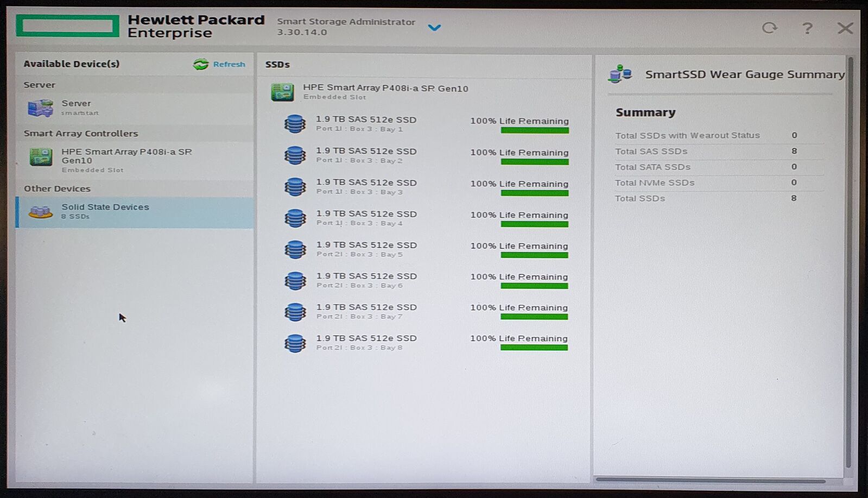The image size is (868, 498).
Task: Select the 1.9 TB SAS SSD in Bay 1
Action: pyautogui.click(x=366, y=124)
